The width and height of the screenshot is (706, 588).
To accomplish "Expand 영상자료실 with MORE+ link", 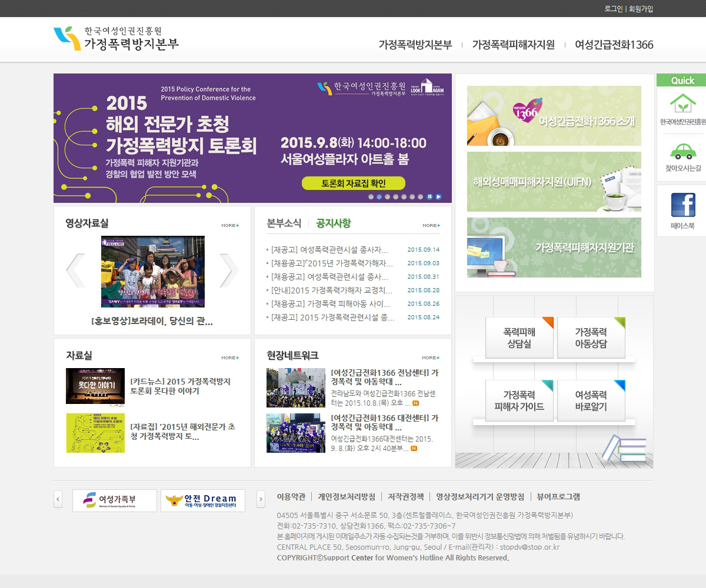I will coord(230,225).
